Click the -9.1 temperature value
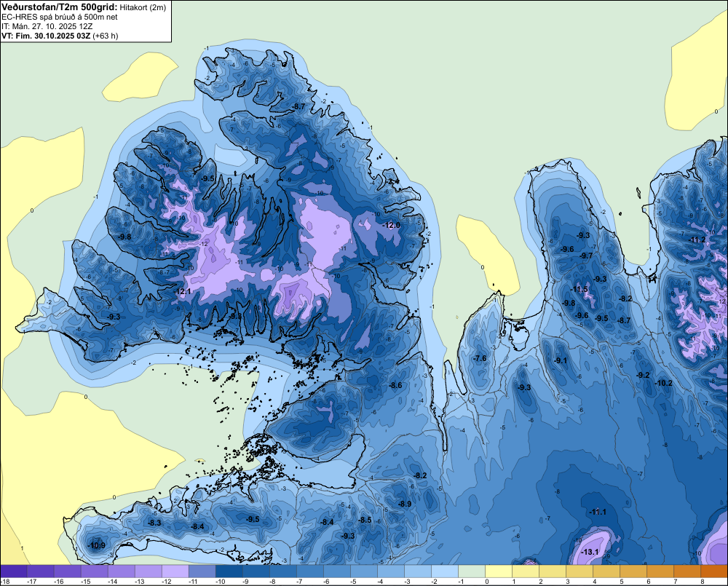This screenshot has width=728, height=586. click(561, 360)
